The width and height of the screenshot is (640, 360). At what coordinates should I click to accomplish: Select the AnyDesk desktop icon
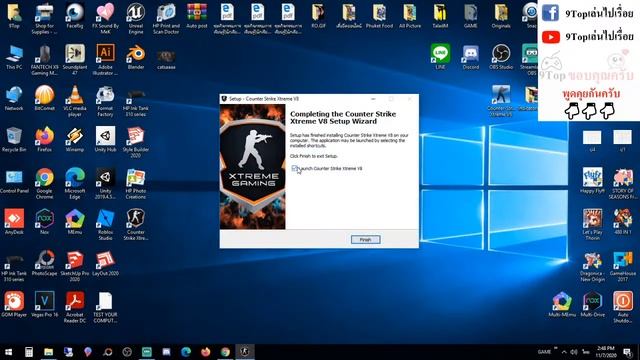[x=14, y=222]
